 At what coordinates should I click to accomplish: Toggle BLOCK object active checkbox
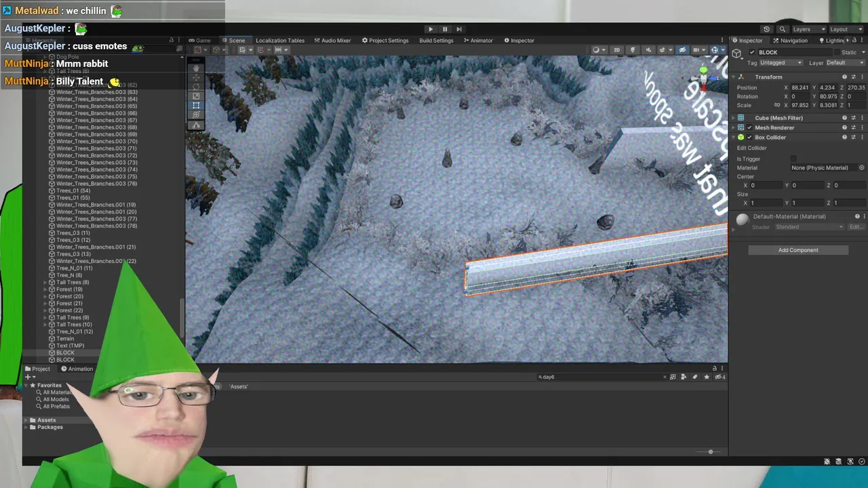752,52
